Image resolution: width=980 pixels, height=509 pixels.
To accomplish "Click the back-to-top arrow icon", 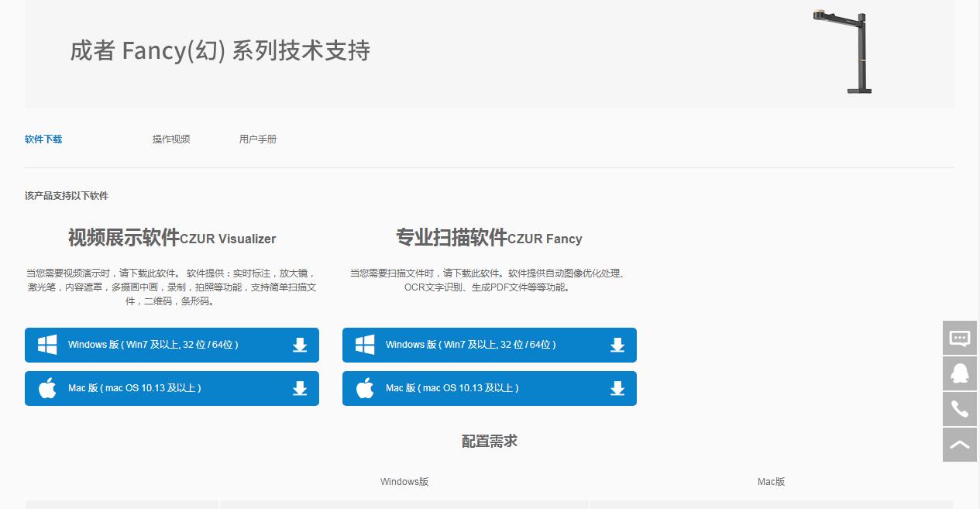I will coord(959,444).
